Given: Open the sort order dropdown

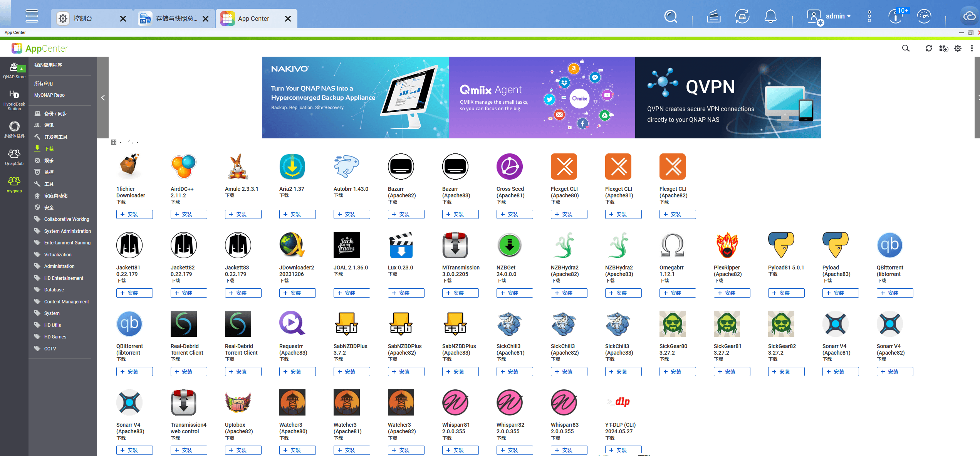Looking at the screenshot, I should click(133, 142).
